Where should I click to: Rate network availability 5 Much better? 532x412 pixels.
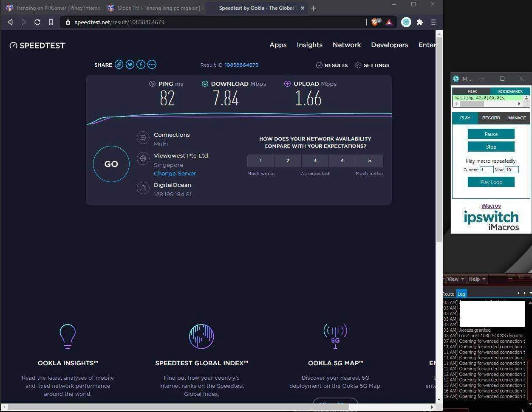370,161
